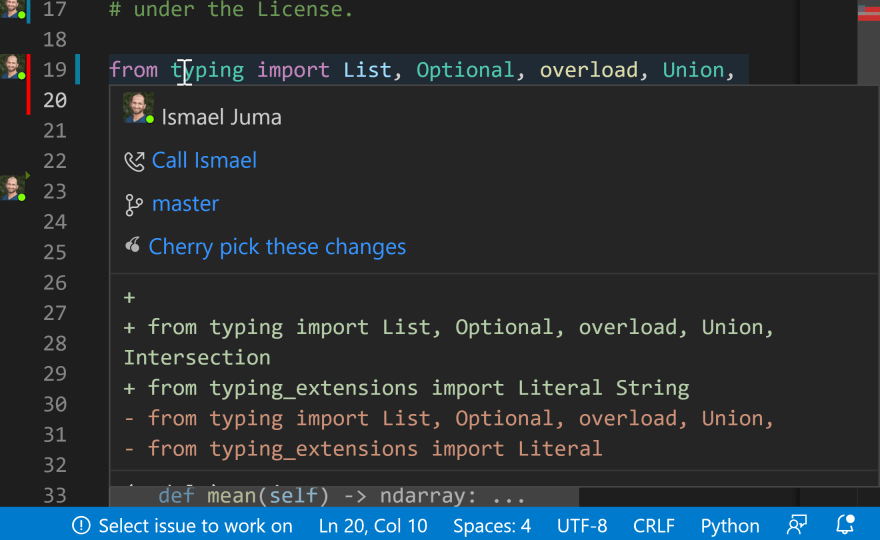The height and width of the screenshot is (540, 880).
Task: Click the added typing_extensions import diff line
Action: coord(406,388)
